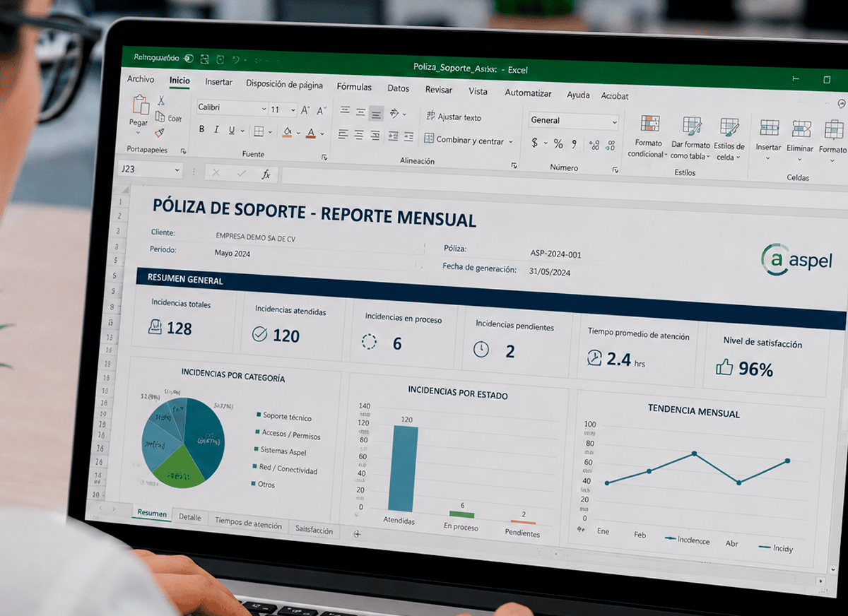The width and height of the screenshot is (848, 616).
Task: Switch to Disposición de página tab
Action: [x=284, y=84]
